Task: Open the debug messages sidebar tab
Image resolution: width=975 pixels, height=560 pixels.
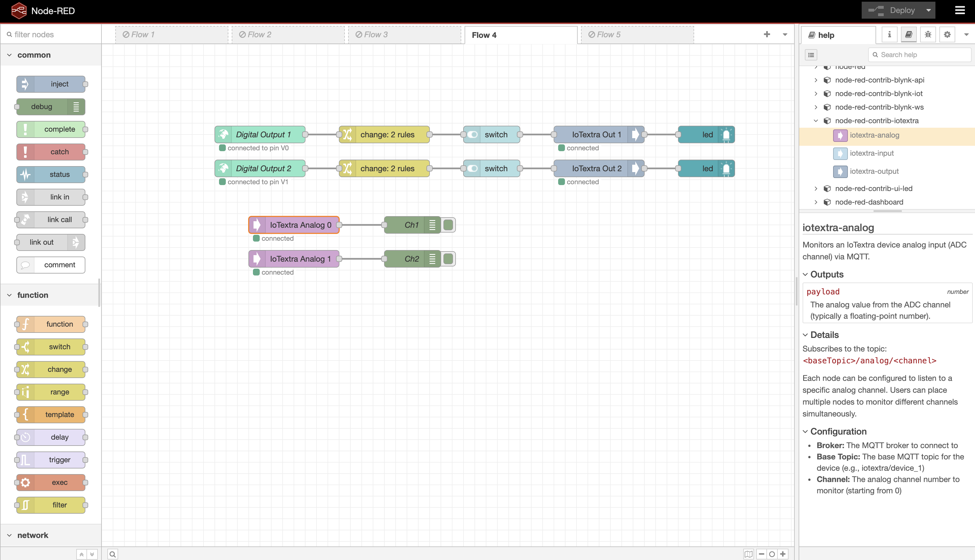Action: click(928, 35)
